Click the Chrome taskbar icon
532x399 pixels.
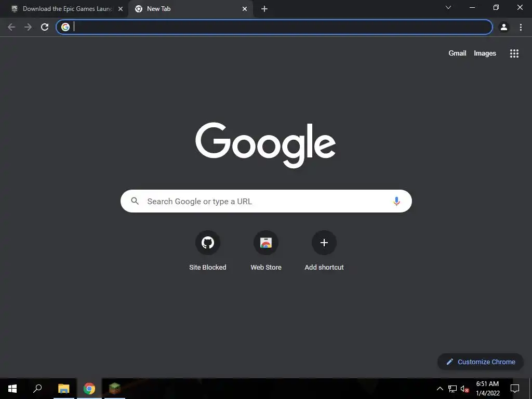[x=89, y=389]
